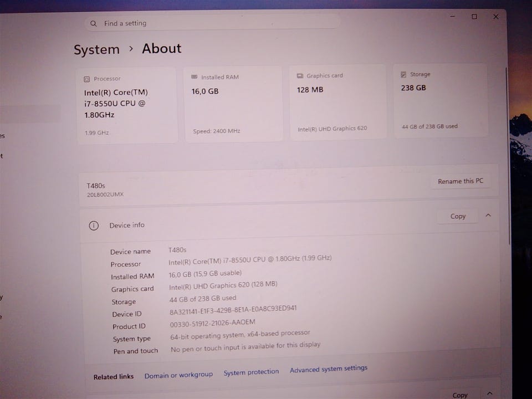Click 'Speed: 2400 MHz' text
This screenshot has width=532, height=399.
[217, 131]
